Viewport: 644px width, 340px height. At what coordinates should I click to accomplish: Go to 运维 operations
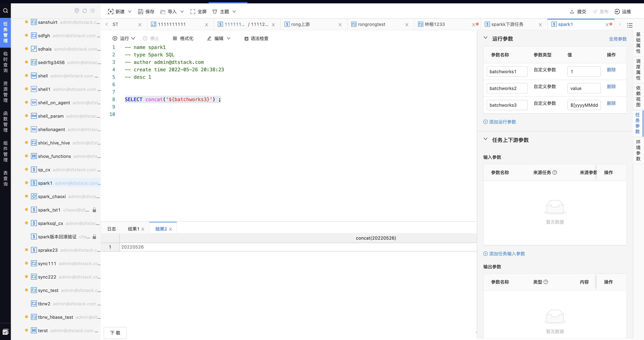[x=623, y=12]
